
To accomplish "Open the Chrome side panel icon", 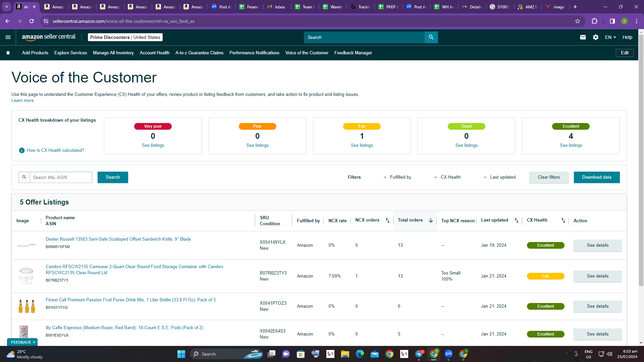I will tap(612, 21).
